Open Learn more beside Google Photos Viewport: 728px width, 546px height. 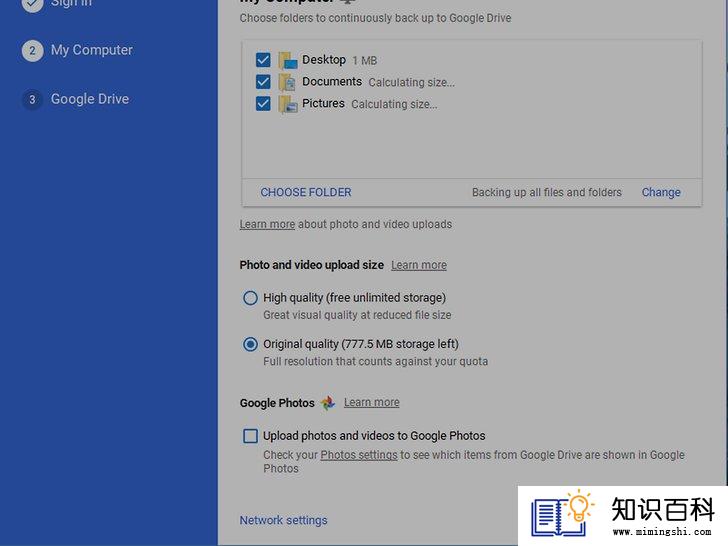371,403
